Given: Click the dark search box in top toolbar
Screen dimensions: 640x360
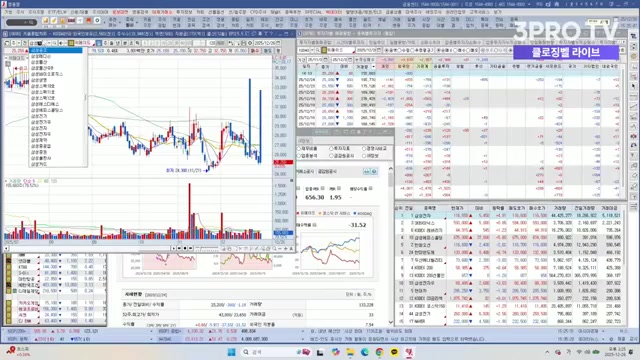Looking at the screenshot, I should click(x=21, y=22).
